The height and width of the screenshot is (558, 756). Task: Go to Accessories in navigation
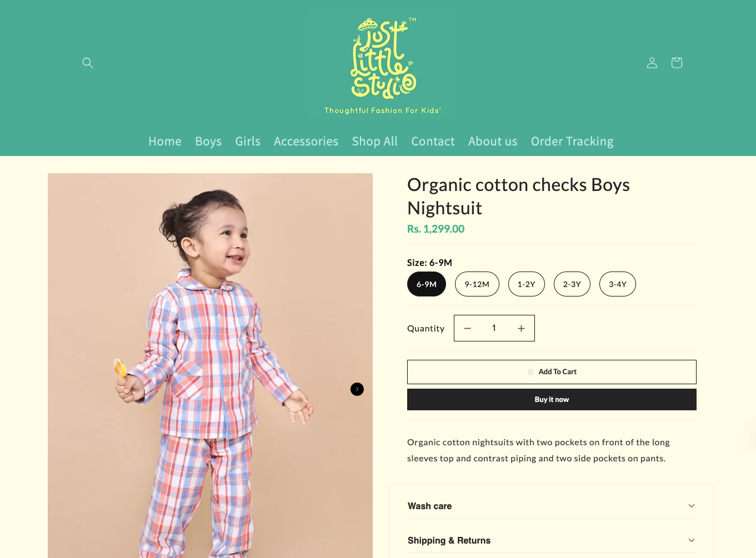pyautogui.click(x=306, y=142)
